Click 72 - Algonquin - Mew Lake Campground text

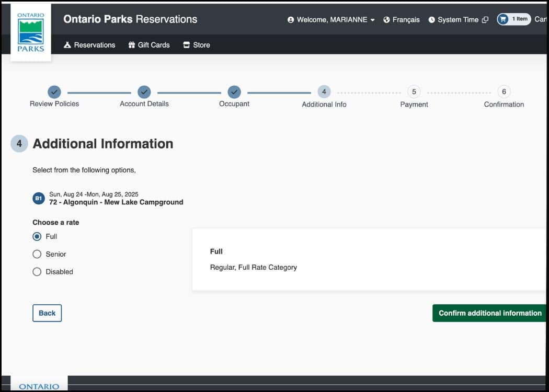[116, 202]
